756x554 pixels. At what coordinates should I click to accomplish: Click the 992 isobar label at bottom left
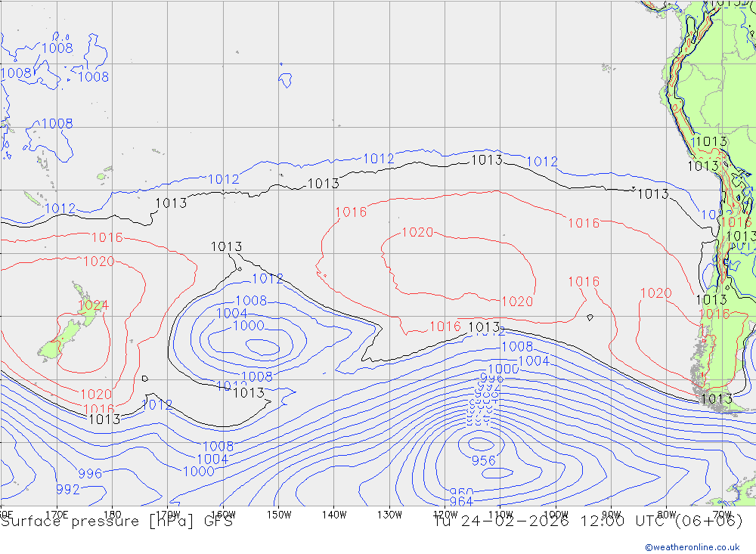coord(68,490)
